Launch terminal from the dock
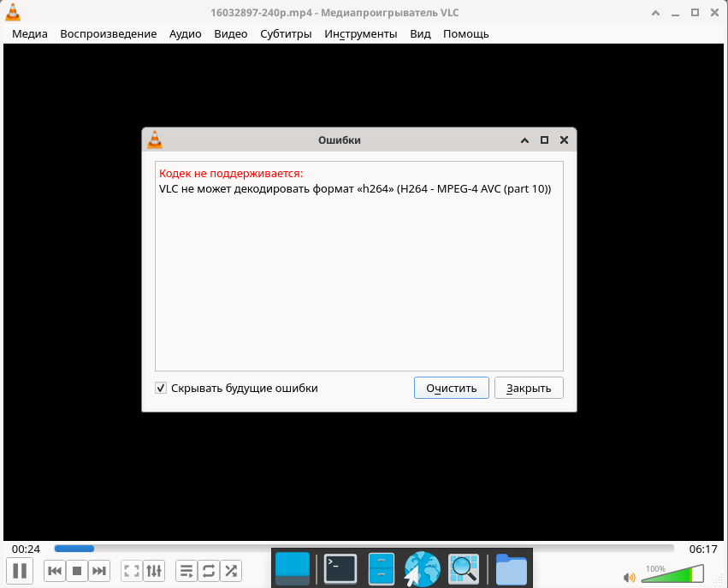This screenshot has height=588, width=728. tap(340, 568)
